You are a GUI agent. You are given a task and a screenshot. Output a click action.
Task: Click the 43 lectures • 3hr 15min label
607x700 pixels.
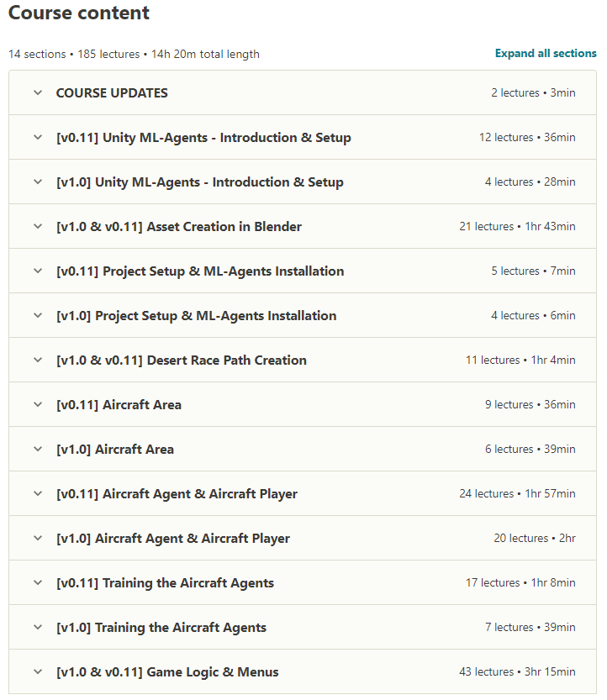(517, 672)
